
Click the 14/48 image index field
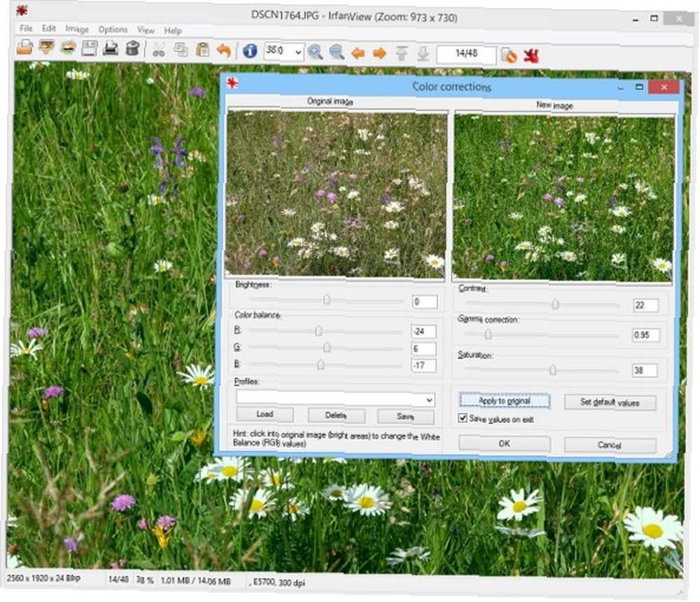(x=466, y=55)
